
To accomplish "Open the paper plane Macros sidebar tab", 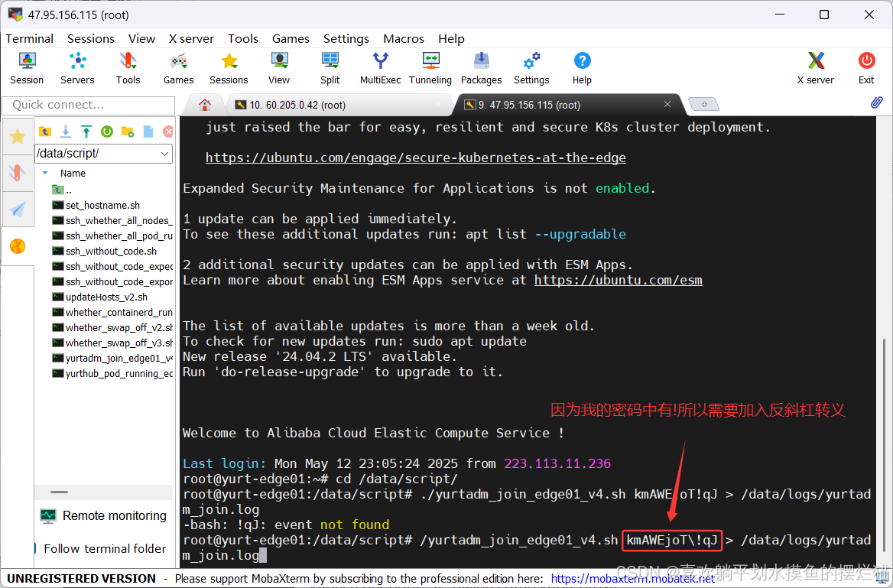I will click(18, 209).
